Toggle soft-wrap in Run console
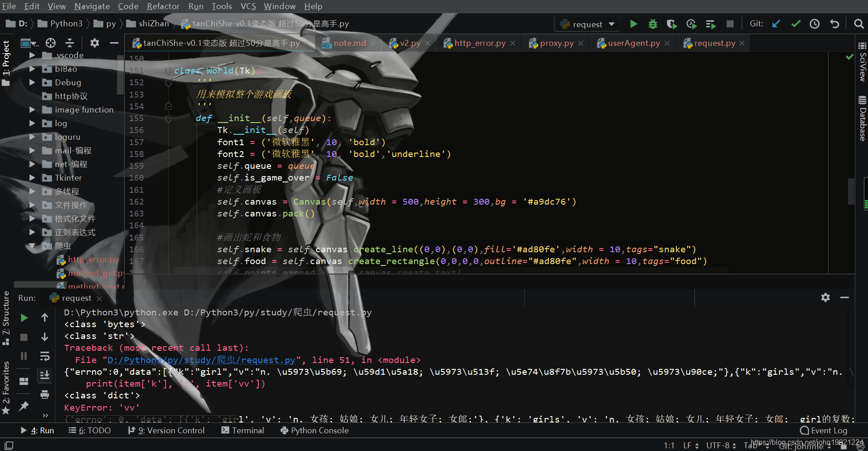Viewport: 868px width, 451px height. click(45, 356)
